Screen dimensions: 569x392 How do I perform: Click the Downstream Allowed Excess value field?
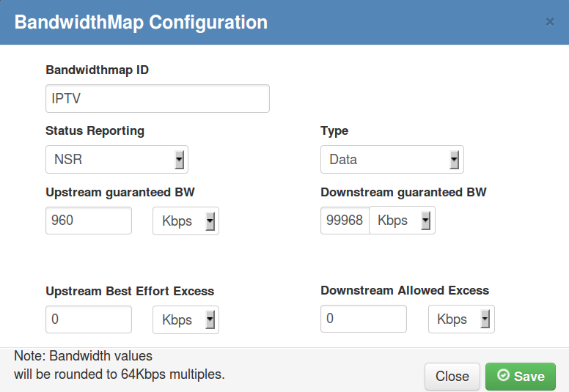tap(364, 319)
